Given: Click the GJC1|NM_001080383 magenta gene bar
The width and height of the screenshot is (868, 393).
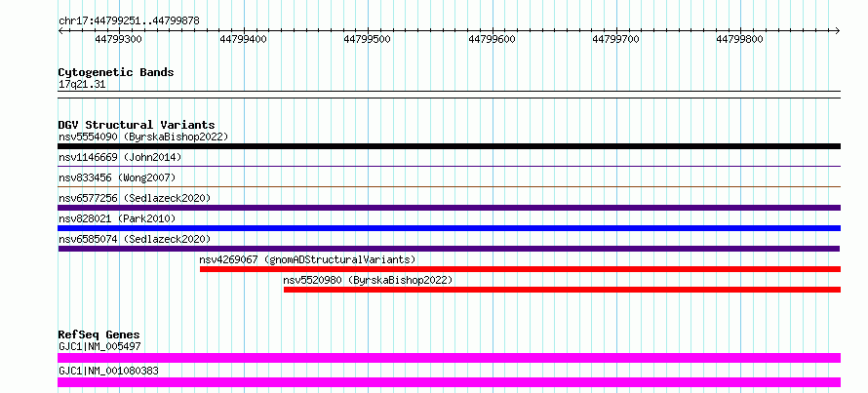Looking at the screenshot, I should coord(449,382).
